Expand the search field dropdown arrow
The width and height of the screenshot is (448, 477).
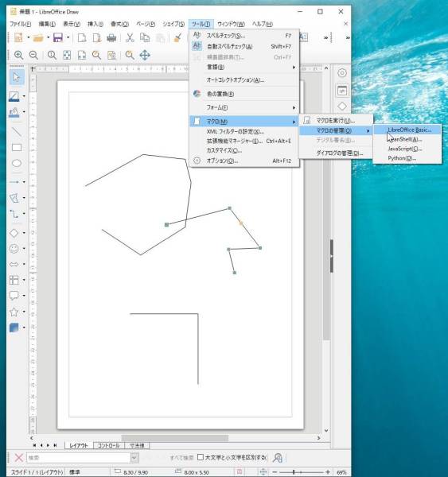pyautogui.click(x=134, y=457)
